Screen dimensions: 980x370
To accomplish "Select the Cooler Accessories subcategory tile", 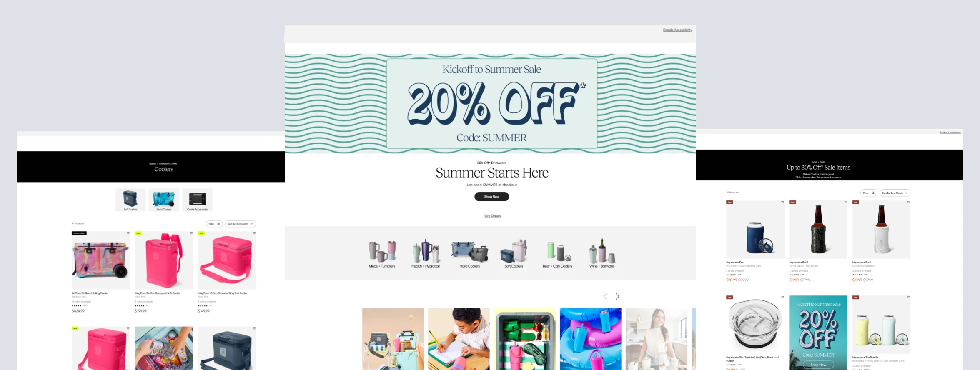I will pos(197,200).
